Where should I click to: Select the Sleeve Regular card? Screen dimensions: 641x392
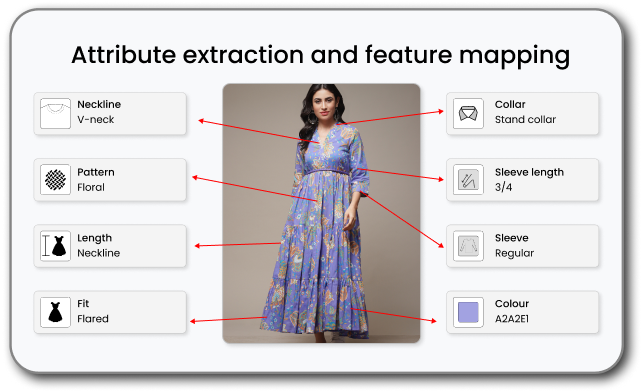click(522, 246)
